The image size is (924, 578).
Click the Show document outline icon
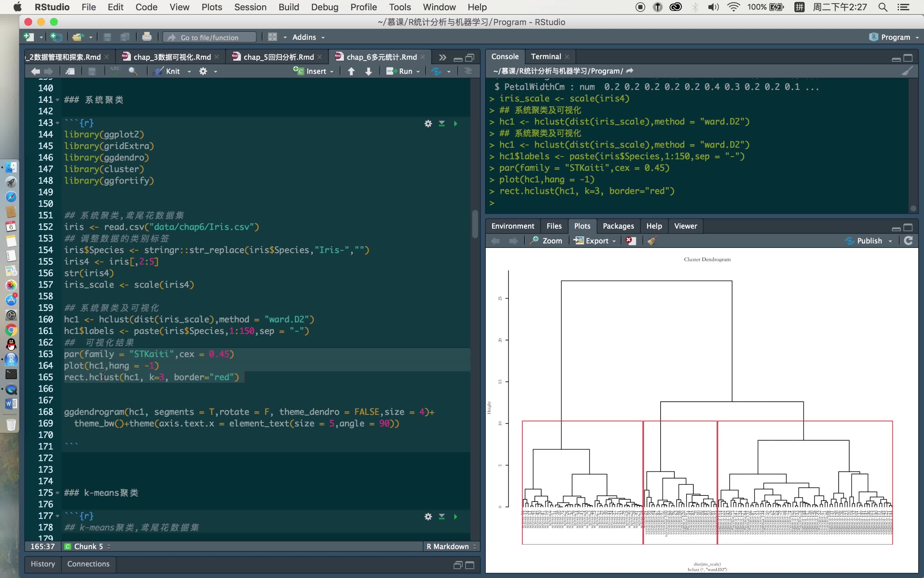pos(468,71)
